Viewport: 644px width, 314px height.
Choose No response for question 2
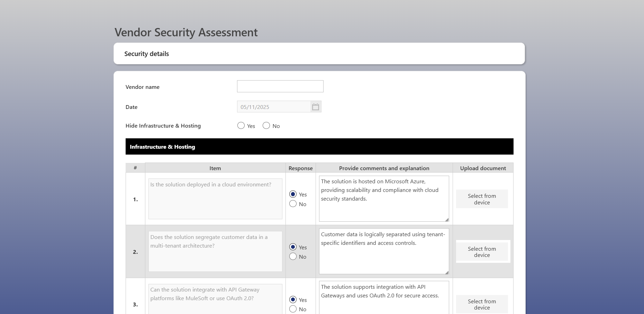293,257
